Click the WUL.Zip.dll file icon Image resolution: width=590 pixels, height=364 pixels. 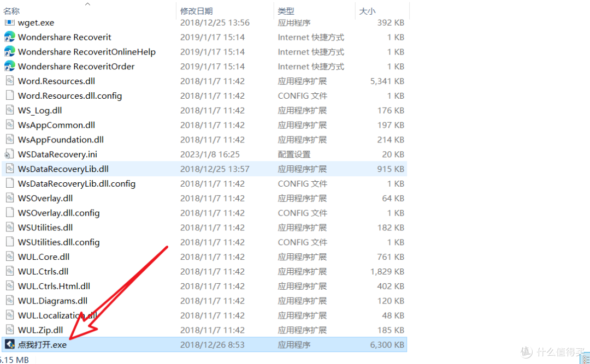click(10, 330)
